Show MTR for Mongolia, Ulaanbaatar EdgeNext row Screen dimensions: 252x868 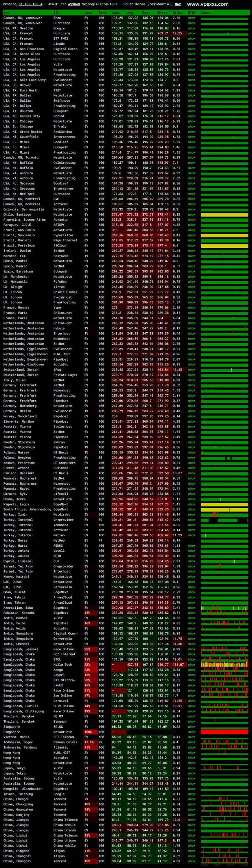pyautogui.click(x=192, y=789)
